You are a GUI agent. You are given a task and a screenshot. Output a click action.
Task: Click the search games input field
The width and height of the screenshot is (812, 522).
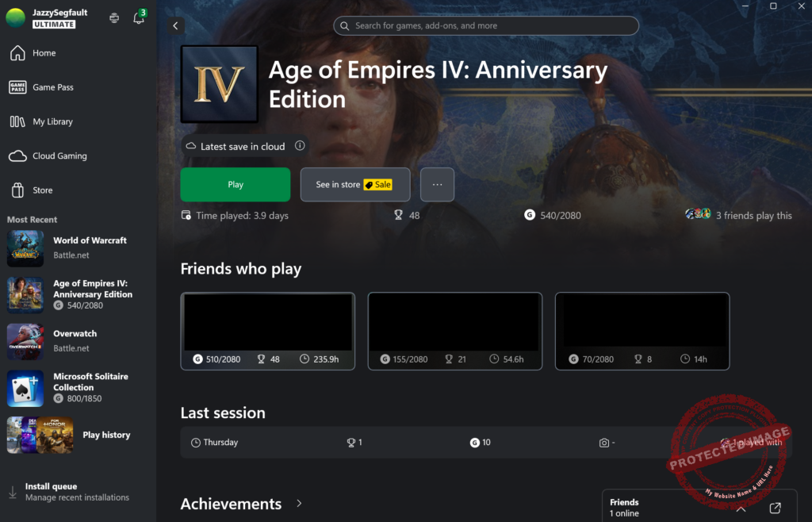click(485, 25)
